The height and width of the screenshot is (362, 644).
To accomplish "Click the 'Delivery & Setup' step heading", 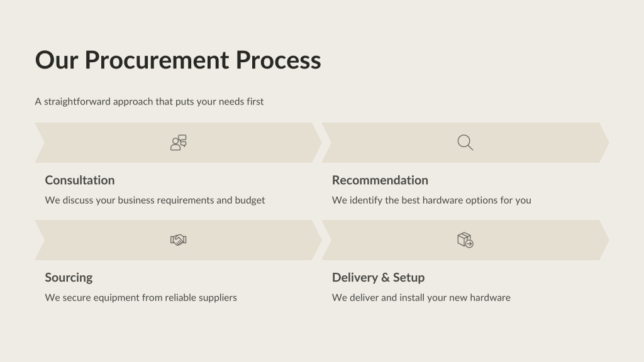I will click(378, 278).
